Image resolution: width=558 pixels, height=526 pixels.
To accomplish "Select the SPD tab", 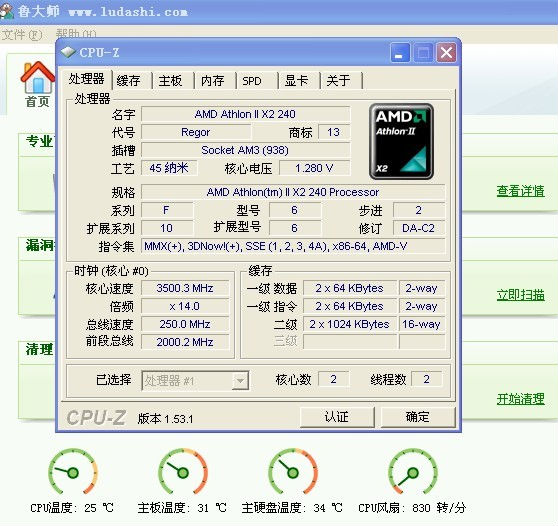I will pos(252,81).
